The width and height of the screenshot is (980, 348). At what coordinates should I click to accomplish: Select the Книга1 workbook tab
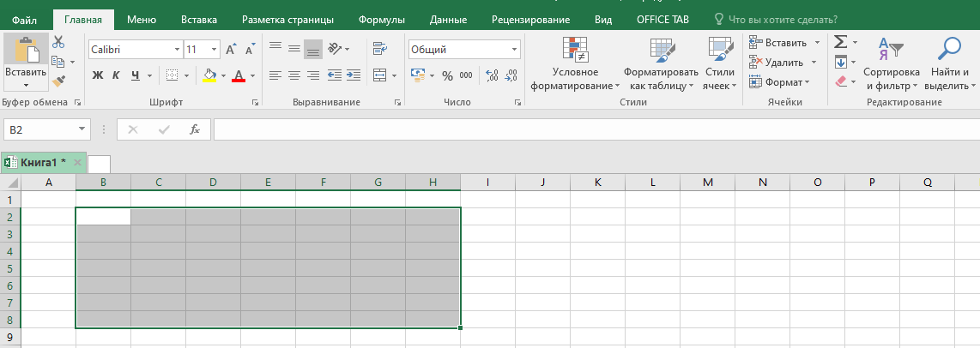[43, 163]
